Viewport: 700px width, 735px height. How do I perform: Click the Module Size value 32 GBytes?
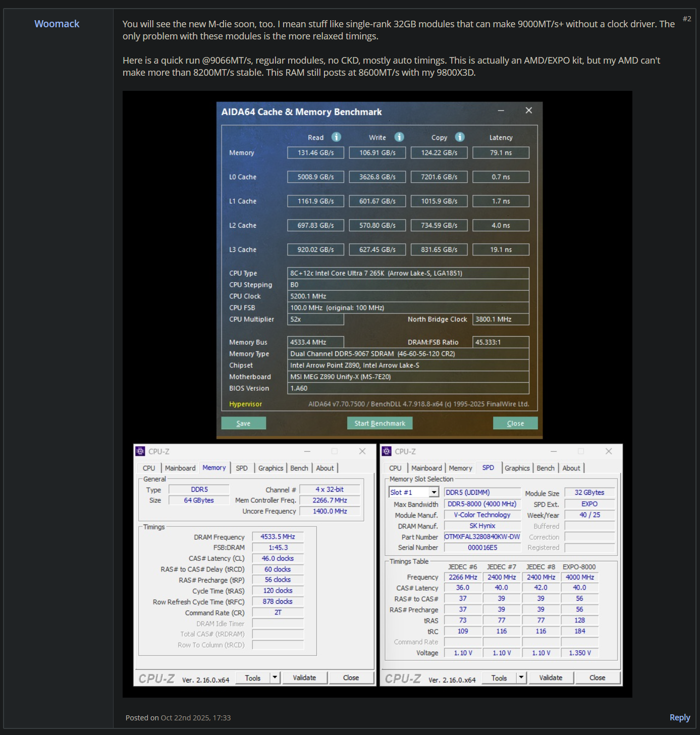tap(589, 492)
